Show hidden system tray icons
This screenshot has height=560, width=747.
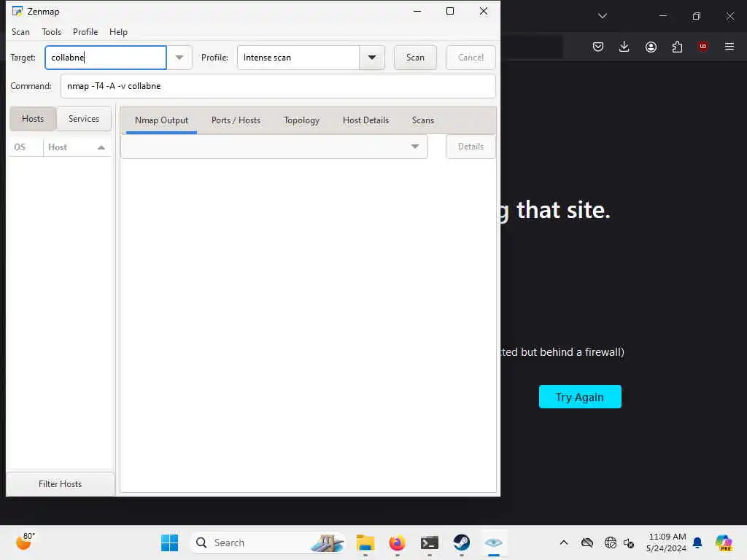tap(564, 542)
